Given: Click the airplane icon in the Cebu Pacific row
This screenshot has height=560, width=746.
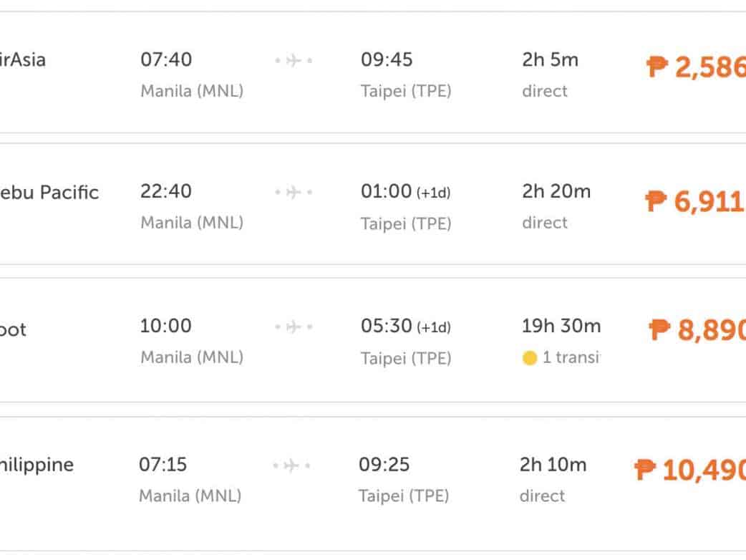Looking at the screenshot, I should click(294, 193).
